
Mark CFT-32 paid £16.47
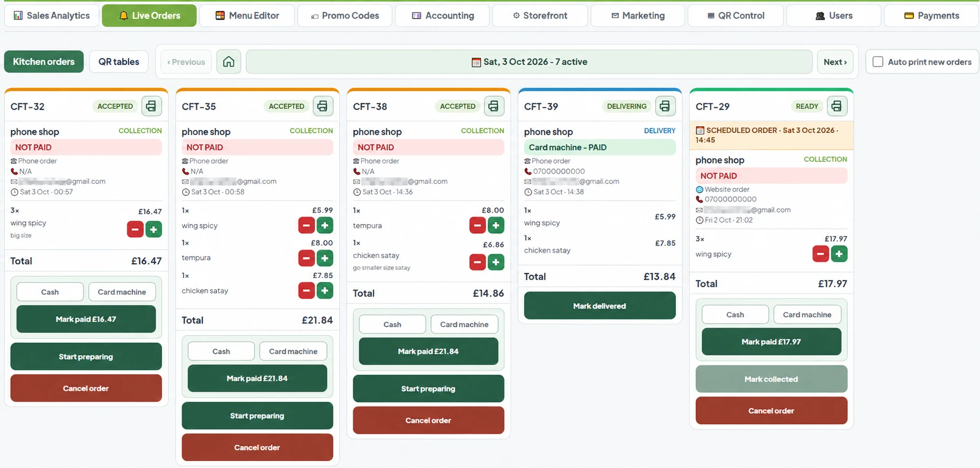pyautogui.click(x=86, y=319)
